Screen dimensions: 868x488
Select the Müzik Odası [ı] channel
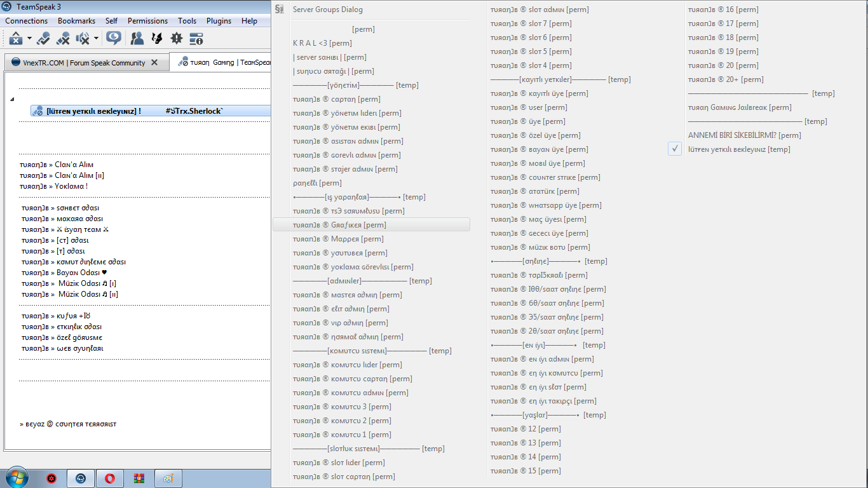(69, 283)
